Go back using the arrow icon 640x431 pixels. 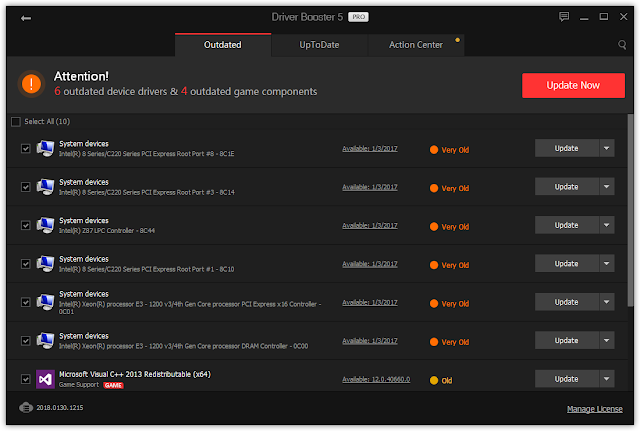[x=26, y=18]
